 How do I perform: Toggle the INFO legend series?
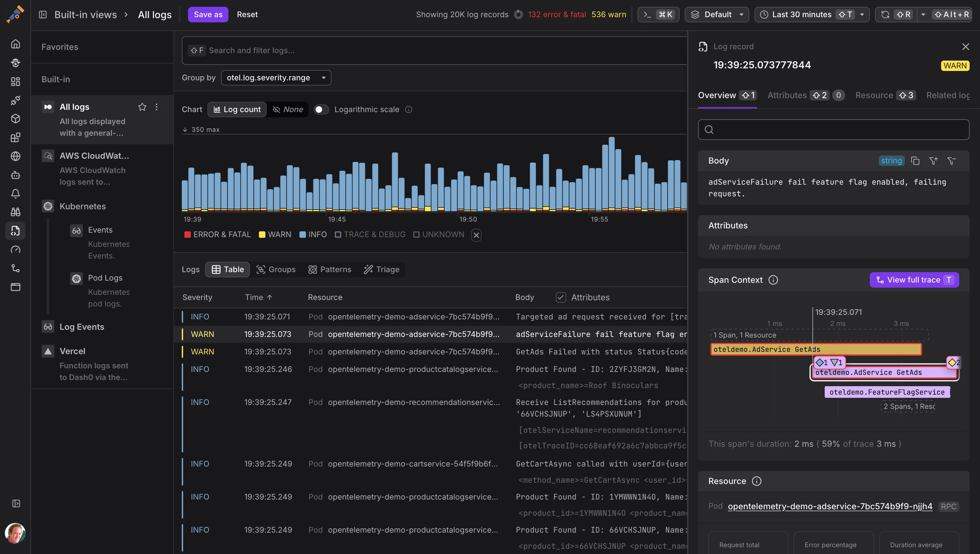(313, 235)
